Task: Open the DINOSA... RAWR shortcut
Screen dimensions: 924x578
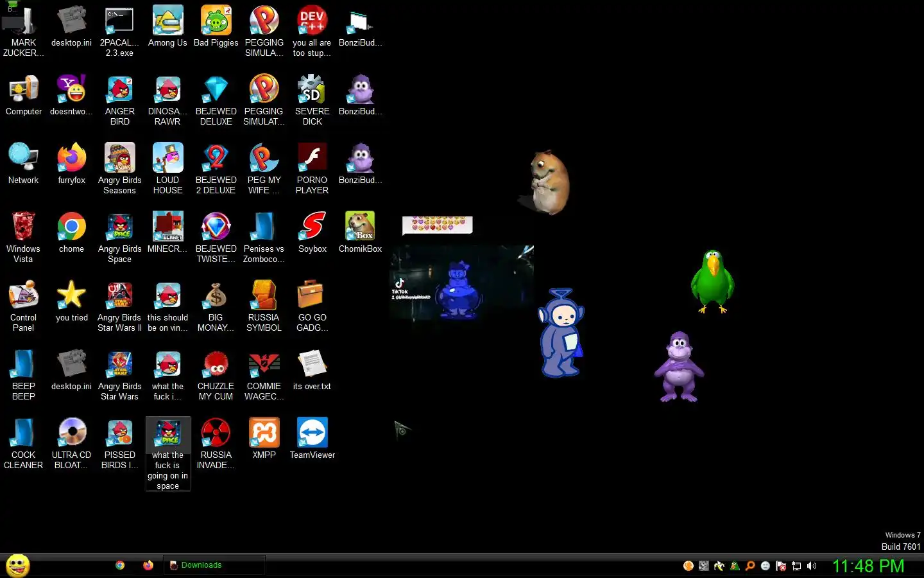Action: [x=167, y=100]
